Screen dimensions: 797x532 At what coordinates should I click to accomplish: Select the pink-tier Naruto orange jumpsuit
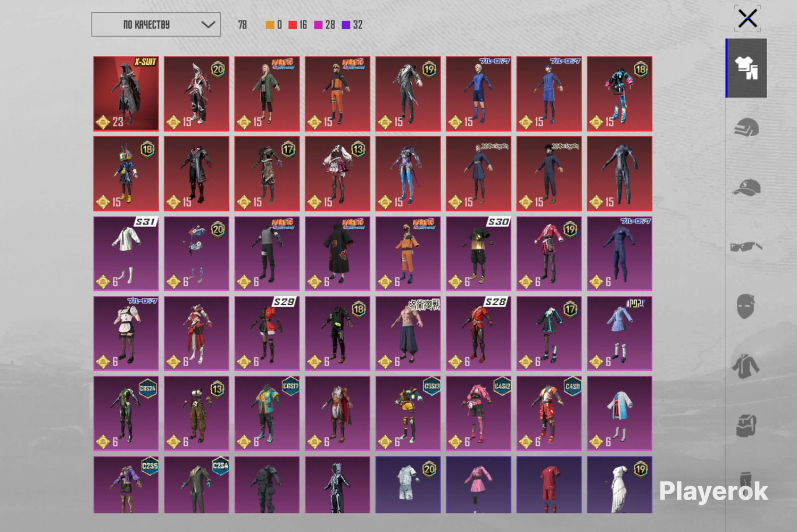coord(408,253)
